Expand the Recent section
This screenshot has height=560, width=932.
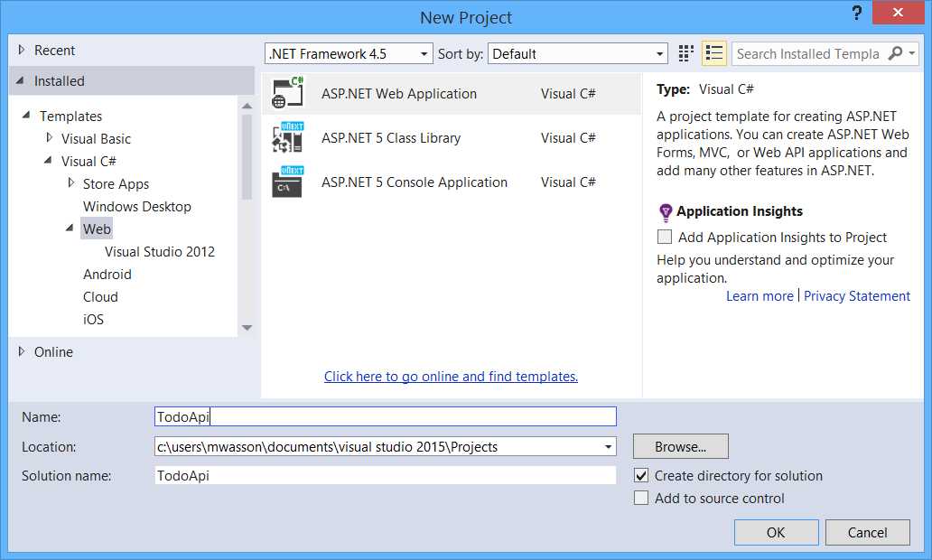(x=22, y=50)
